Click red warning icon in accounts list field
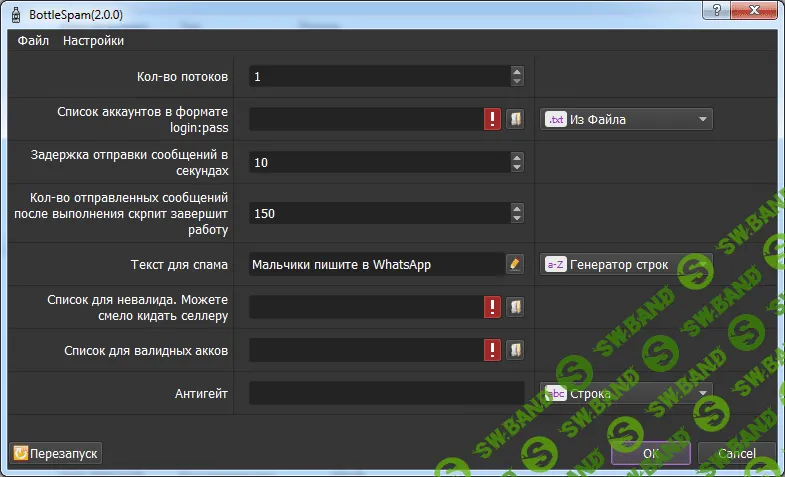This screenshot has height=477, width=785. pyautogui.click(x=492, y=119)
